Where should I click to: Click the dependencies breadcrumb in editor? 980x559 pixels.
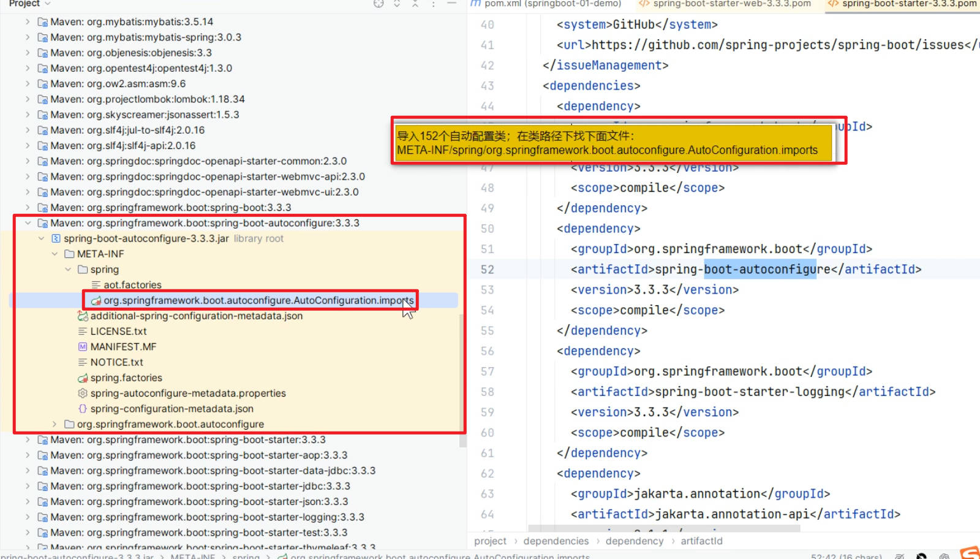pos(556,541)
